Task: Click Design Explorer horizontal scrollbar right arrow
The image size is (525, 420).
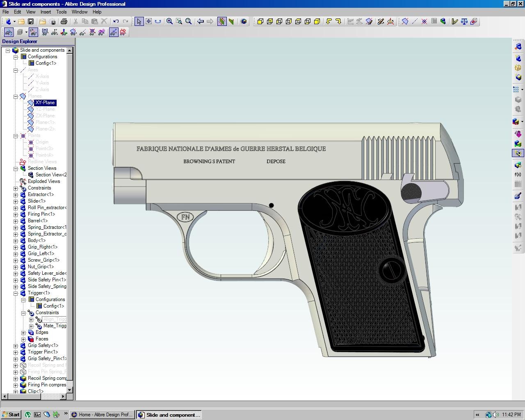Action: tap(63, 396)
